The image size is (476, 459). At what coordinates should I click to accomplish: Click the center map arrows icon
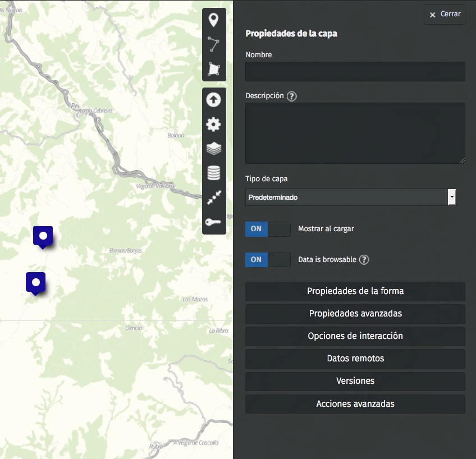[214, 198]
